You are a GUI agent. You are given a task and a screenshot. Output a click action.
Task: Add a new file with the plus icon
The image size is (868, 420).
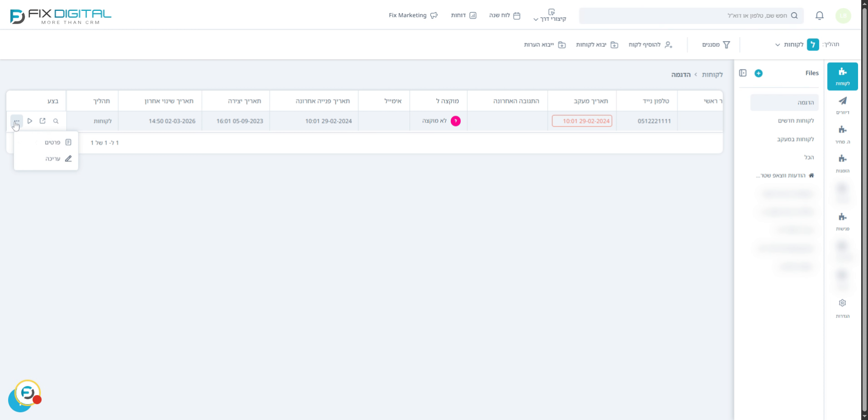(759, 73)
